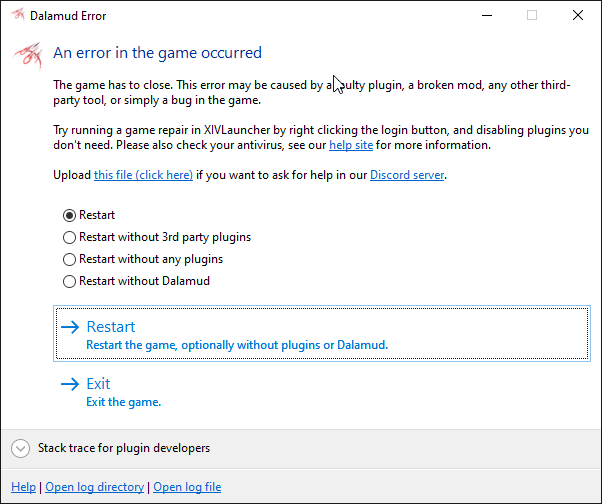Open log directory from the footer
This screenshot has height=504, width=602.
click(x=94, y=487)
